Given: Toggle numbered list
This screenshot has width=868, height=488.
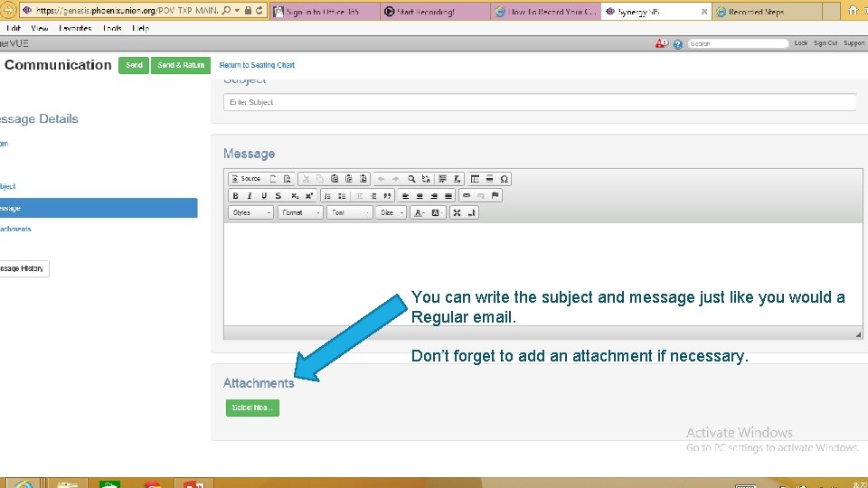Looking at the screenshot, I should point(327,196).
